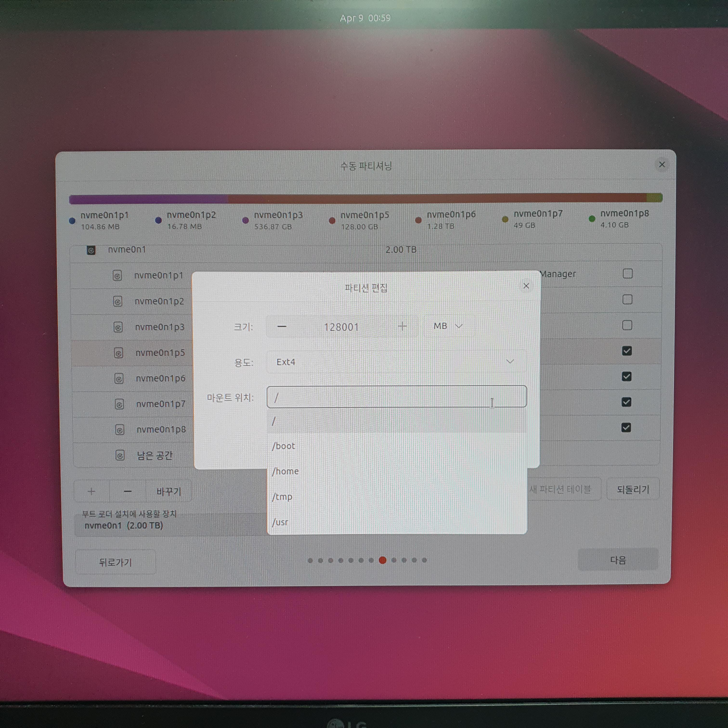Uncheck format checkbox for nvme0n1p6 row
The height and width of the screenshot is (728, 728).
coord(627,377)
